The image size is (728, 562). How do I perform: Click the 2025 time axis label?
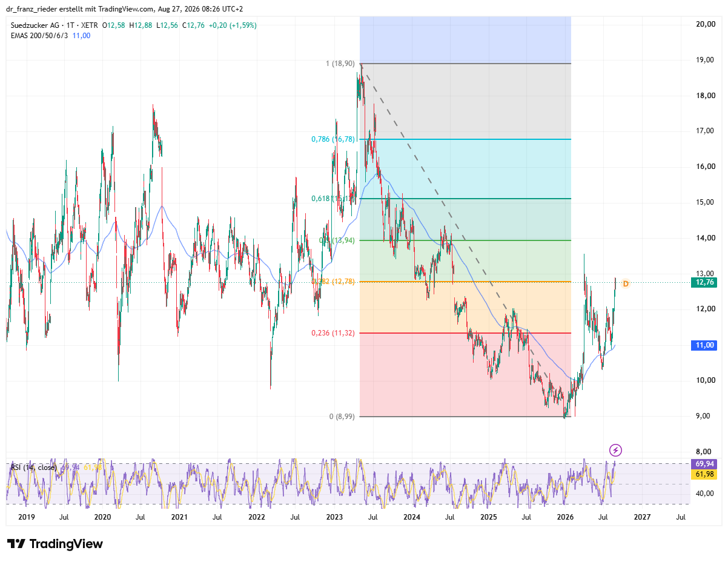point(488,517)
